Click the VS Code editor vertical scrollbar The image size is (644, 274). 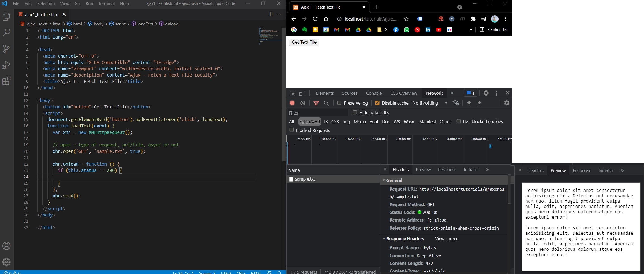(x=284, y=94)
